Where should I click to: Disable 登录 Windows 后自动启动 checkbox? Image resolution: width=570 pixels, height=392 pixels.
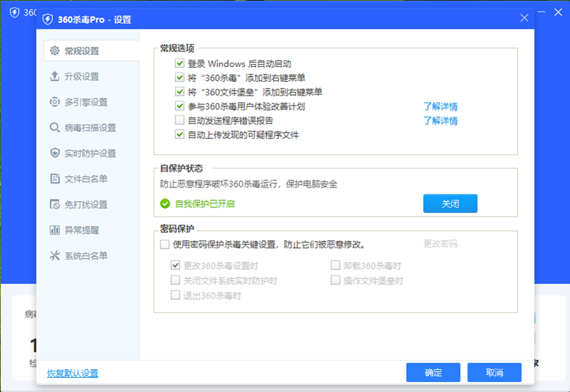pos(180,64)
